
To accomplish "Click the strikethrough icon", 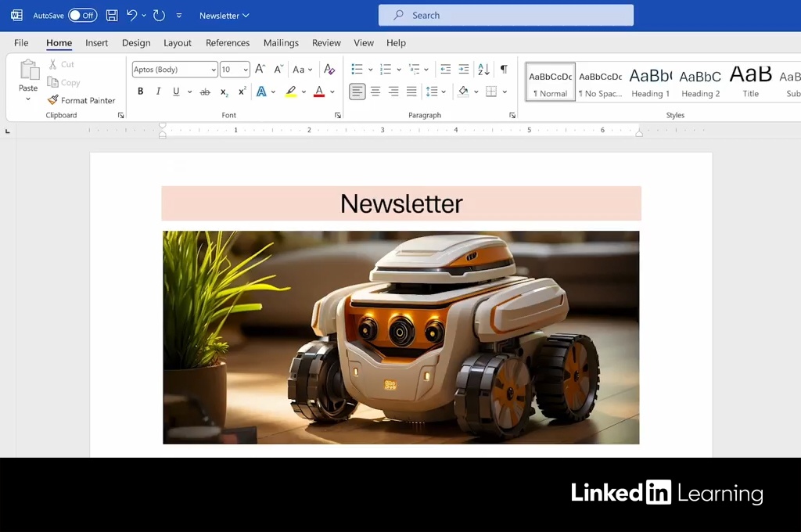I will point(205,92).
